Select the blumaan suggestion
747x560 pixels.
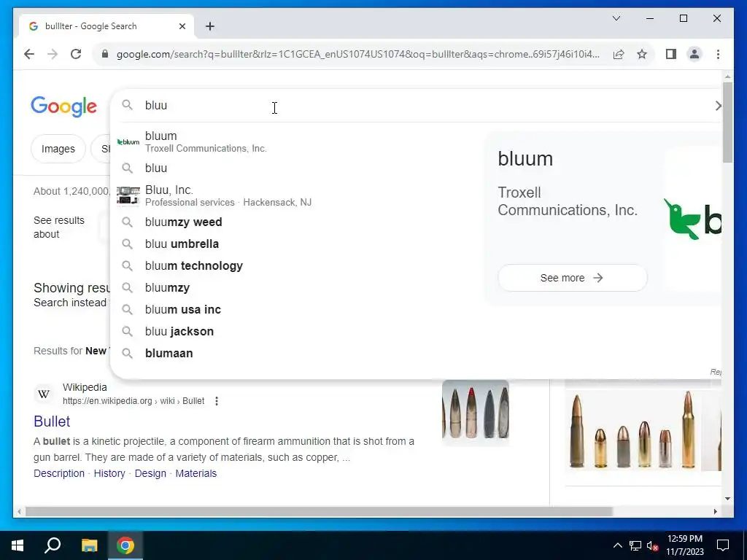click(299, 354)
